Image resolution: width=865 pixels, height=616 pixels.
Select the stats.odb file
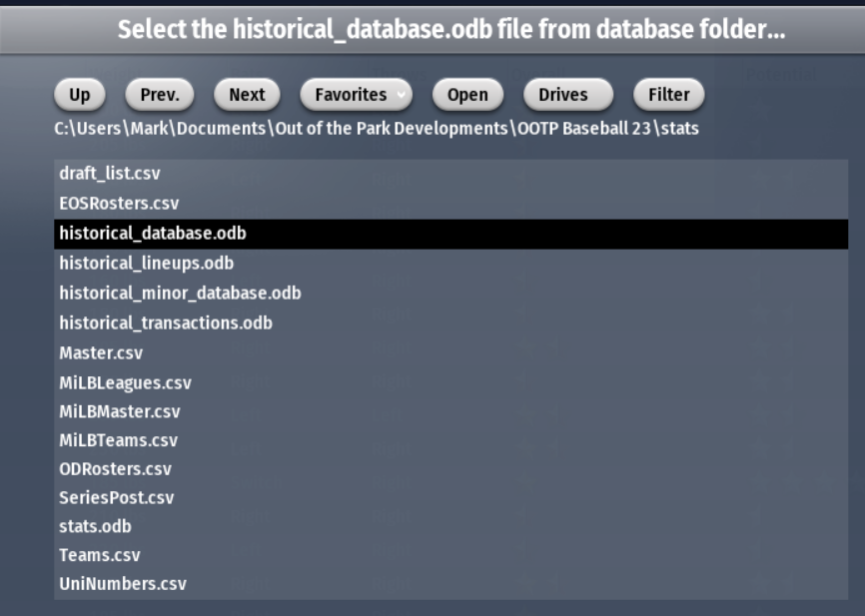point(95,526)
